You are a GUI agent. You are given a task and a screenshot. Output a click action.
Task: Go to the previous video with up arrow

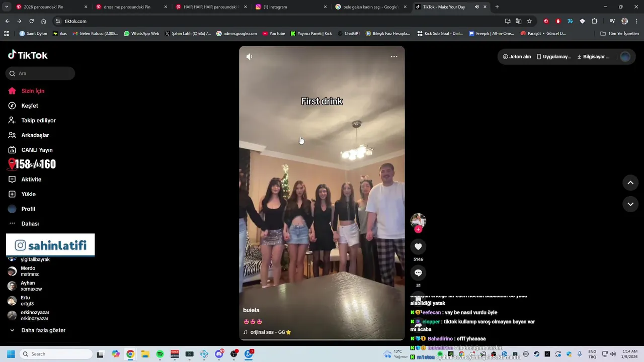630,183
